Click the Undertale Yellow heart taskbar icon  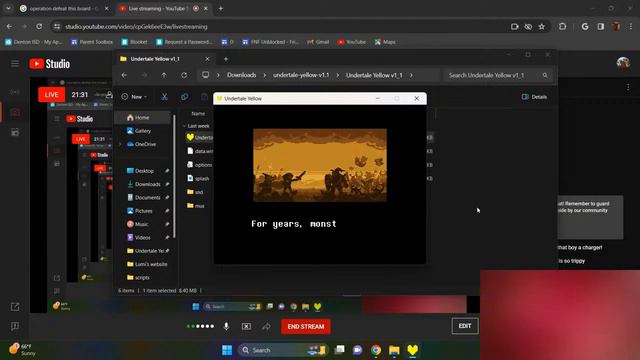coord(413,350)
